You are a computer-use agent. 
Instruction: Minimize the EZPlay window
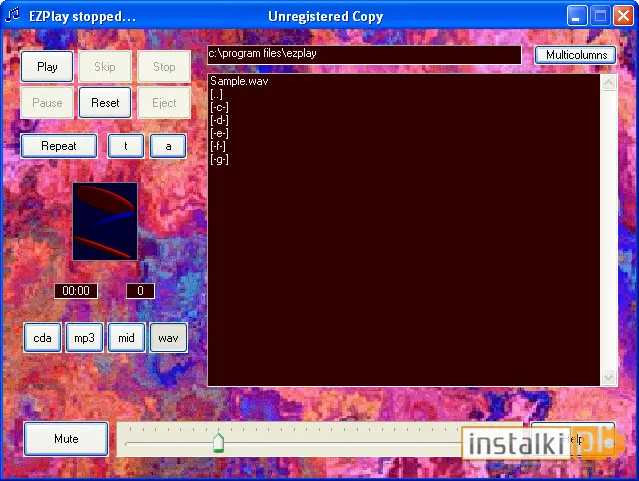point(577,16)
